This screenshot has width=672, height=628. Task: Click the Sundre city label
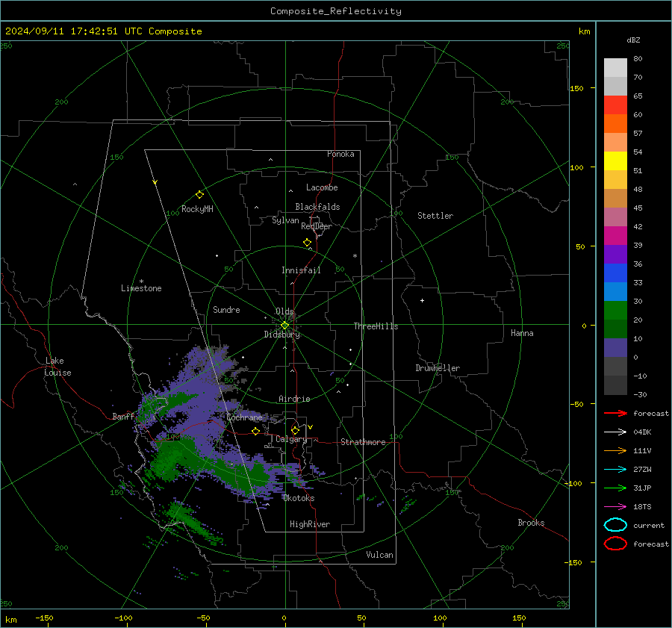click(x=226, y=310)
